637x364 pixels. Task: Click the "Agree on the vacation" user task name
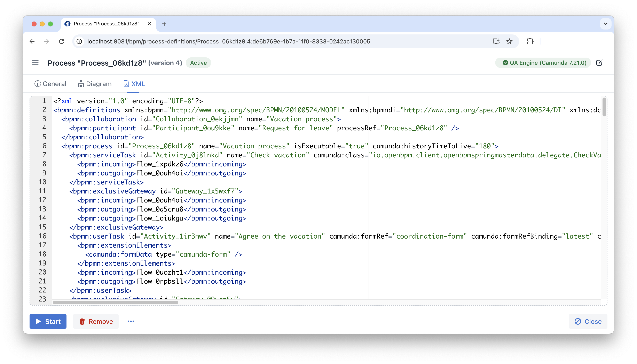point(280,236)
